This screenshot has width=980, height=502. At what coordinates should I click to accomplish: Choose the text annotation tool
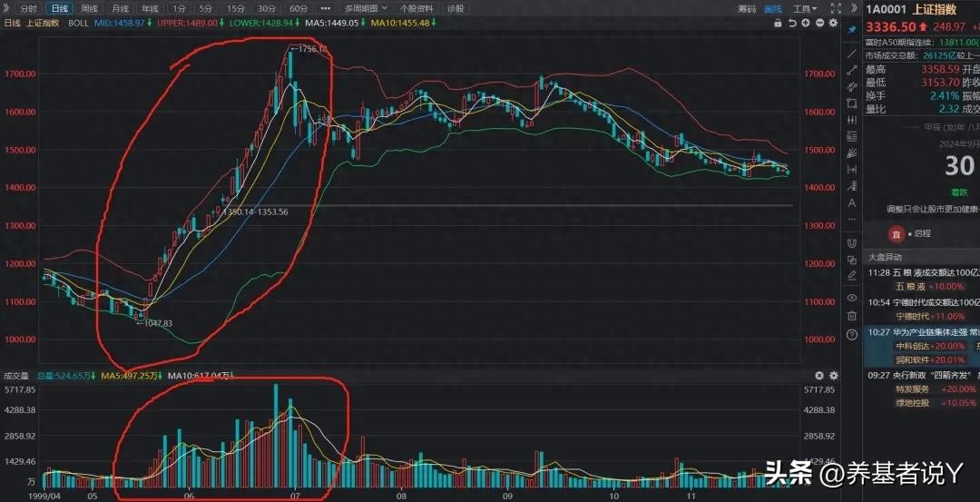pyautogui.click(x=851, y=202)
